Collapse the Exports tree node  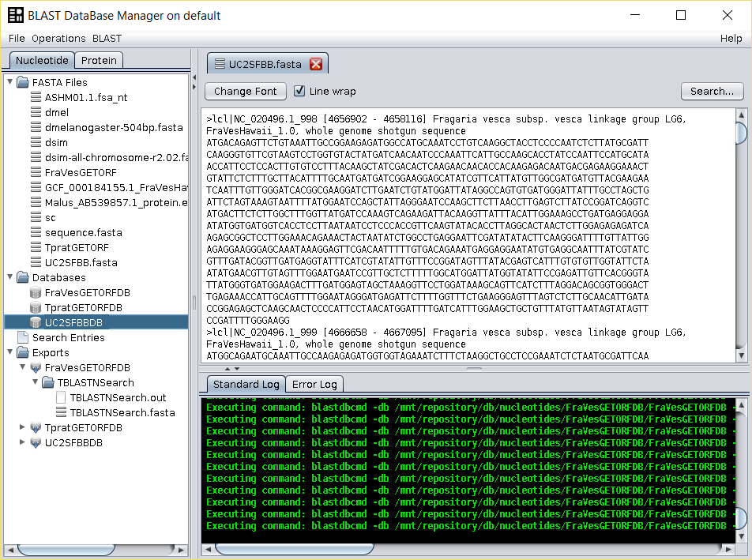[x=9, y=352]
